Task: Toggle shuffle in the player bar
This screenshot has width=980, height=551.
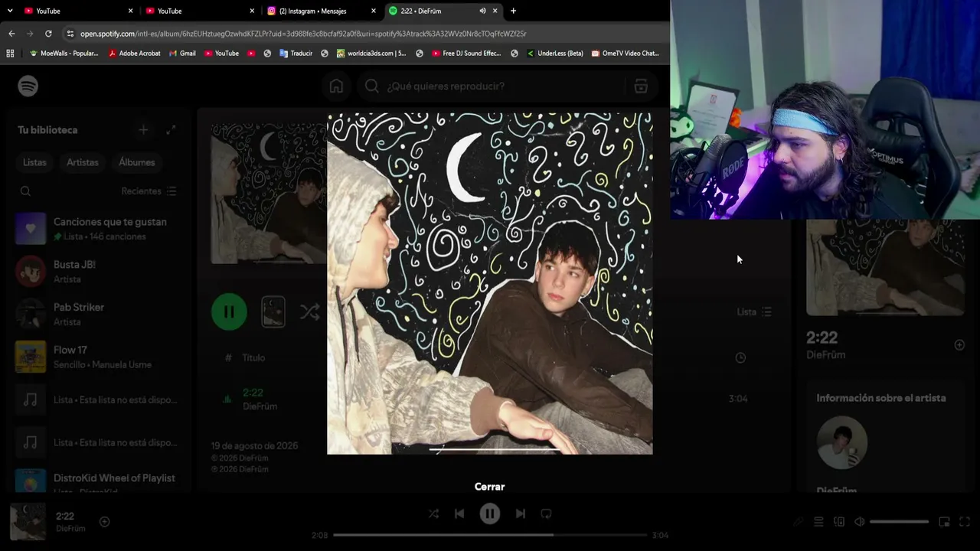Action: click(433, 514)
